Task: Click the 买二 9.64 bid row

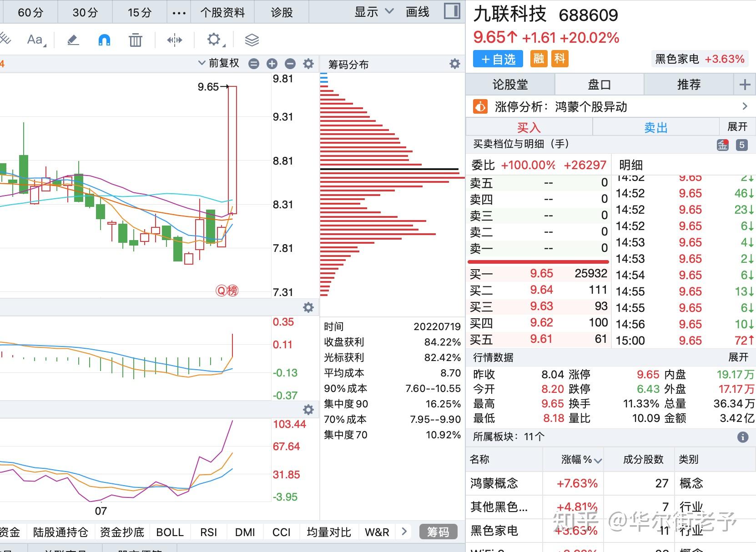Action: click(539, 290)
